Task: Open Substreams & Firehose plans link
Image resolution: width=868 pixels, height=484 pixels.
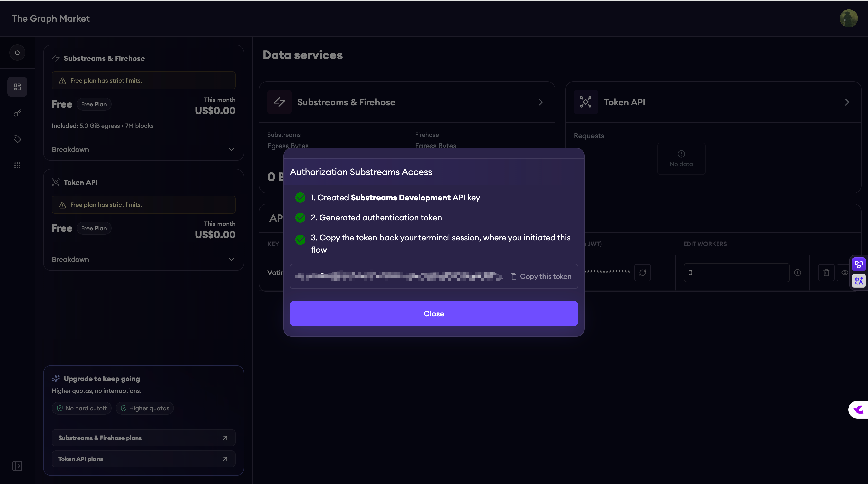Action: point(144,438)
